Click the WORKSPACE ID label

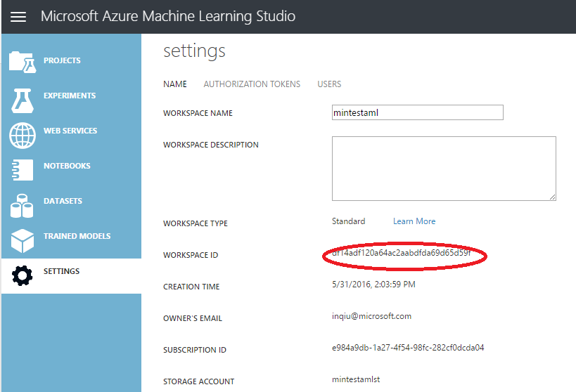(191, 255)
